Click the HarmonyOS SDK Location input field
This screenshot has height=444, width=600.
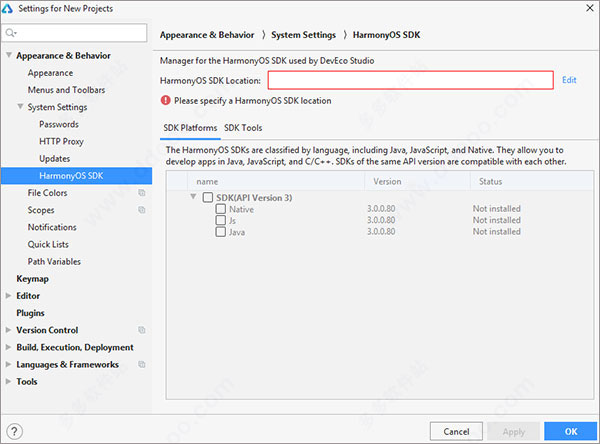pos(411,80)
